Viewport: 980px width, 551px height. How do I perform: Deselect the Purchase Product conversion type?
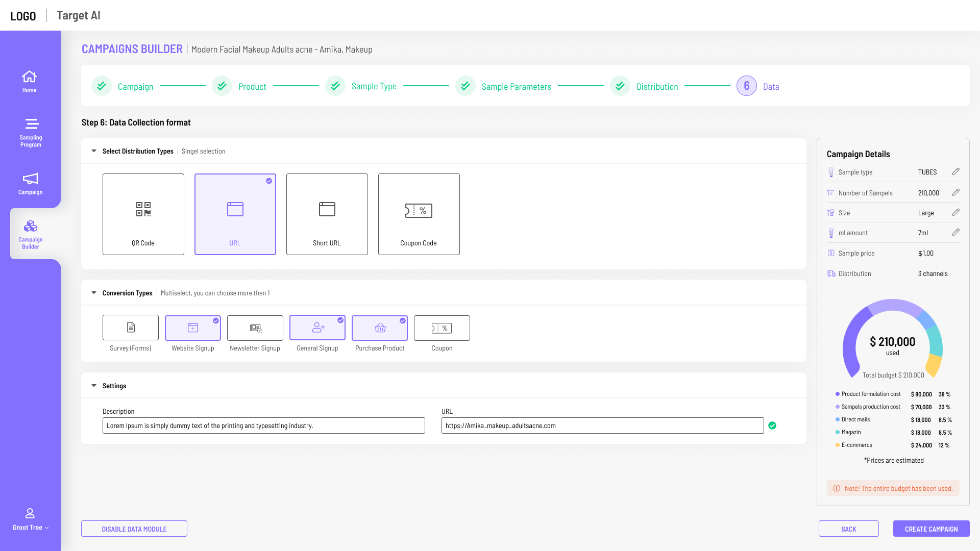click(380, 328)
